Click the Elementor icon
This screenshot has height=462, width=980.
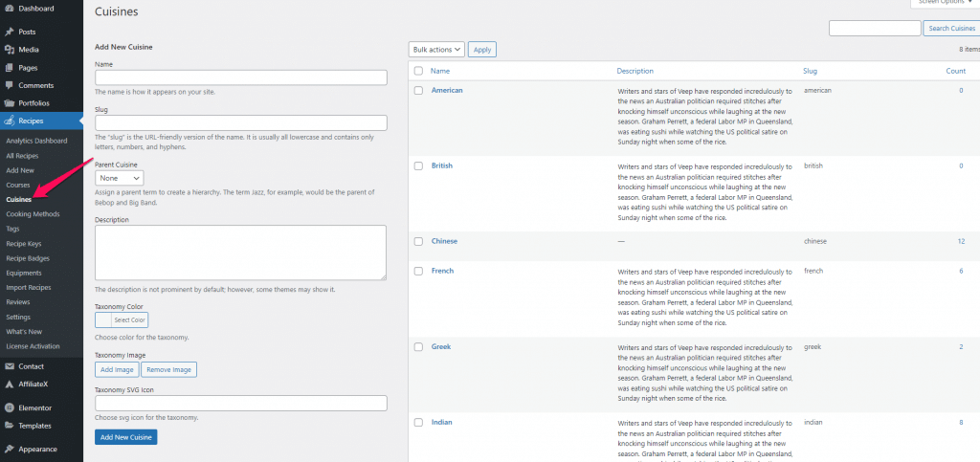(9, 407)
